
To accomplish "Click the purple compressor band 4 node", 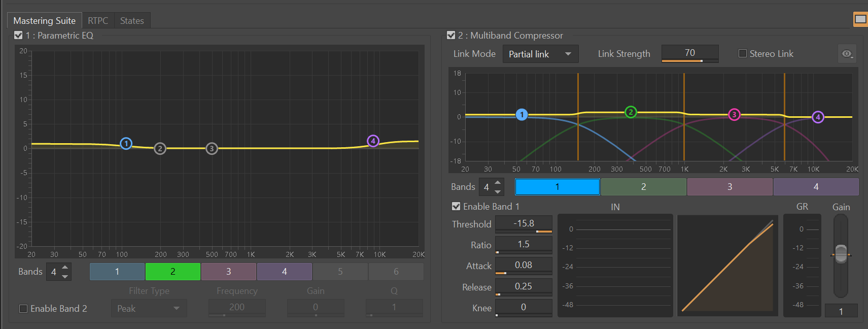I will pos(818,117).
